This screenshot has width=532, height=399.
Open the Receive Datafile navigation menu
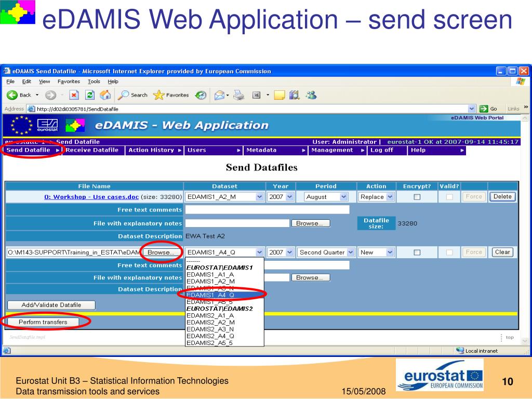pos(94,150)
